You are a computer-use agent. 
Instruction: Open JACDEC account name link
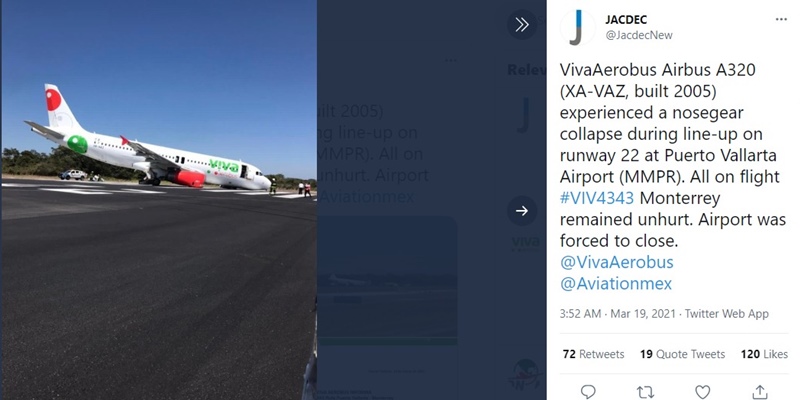[x=626, y=20]
